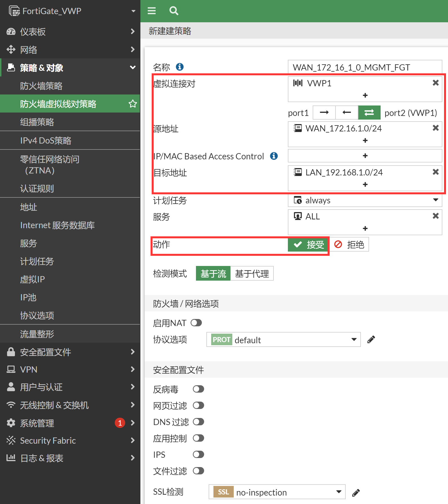Screen dimensions: 448x504
Task: Select the right arrow port1-to-port2 direction
Action: click(324, 113)
